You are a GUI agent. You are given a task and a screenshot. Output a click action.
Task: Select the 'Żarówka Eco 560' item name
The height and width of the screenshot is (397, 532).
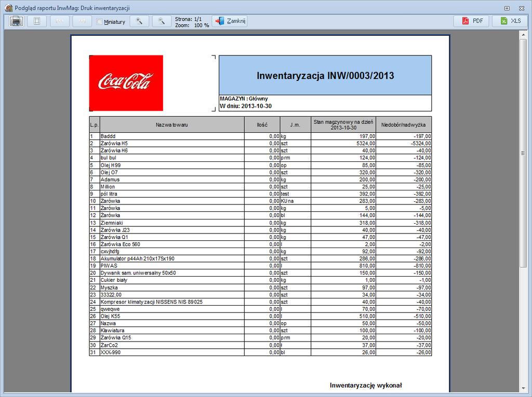point(120,244)
